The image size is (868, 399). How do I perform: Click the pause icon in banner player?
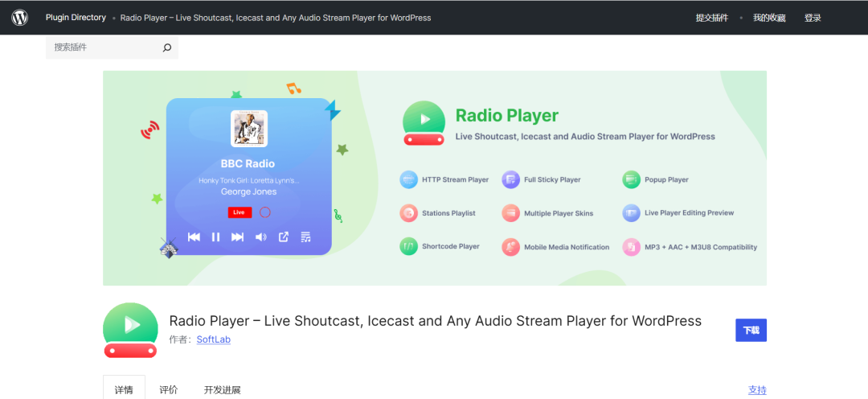[216, 237]
